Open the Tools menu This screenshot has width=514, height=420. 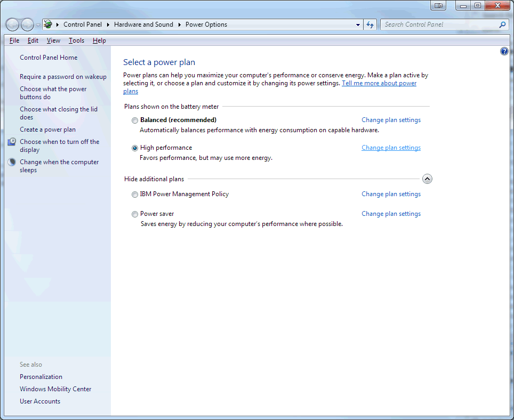[x=76, y=40]
